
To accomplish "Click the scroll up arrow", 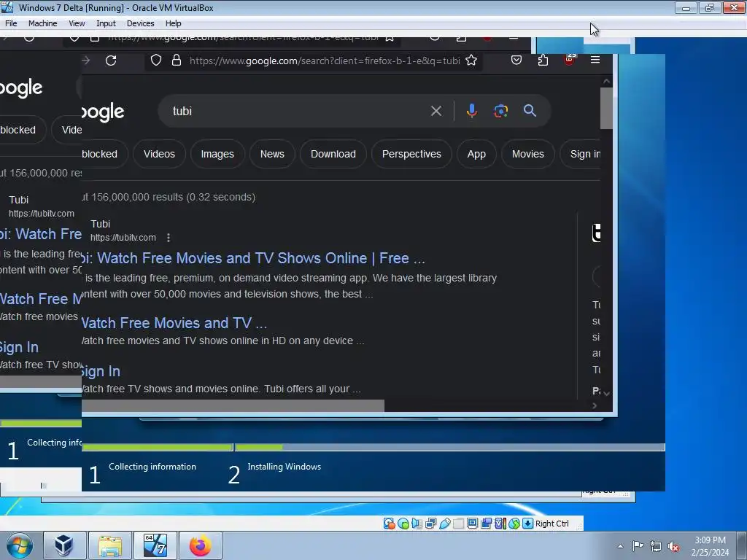I will pyautogui.click(x=606, y=82).
